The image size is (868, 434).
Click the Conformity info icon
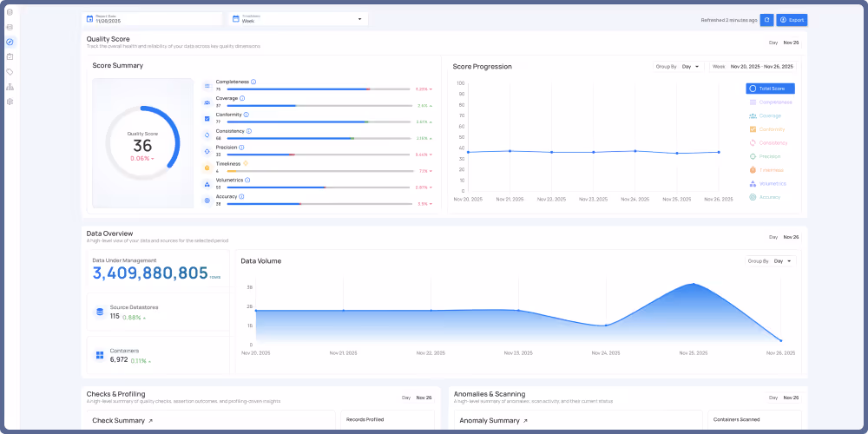[247, 115]
